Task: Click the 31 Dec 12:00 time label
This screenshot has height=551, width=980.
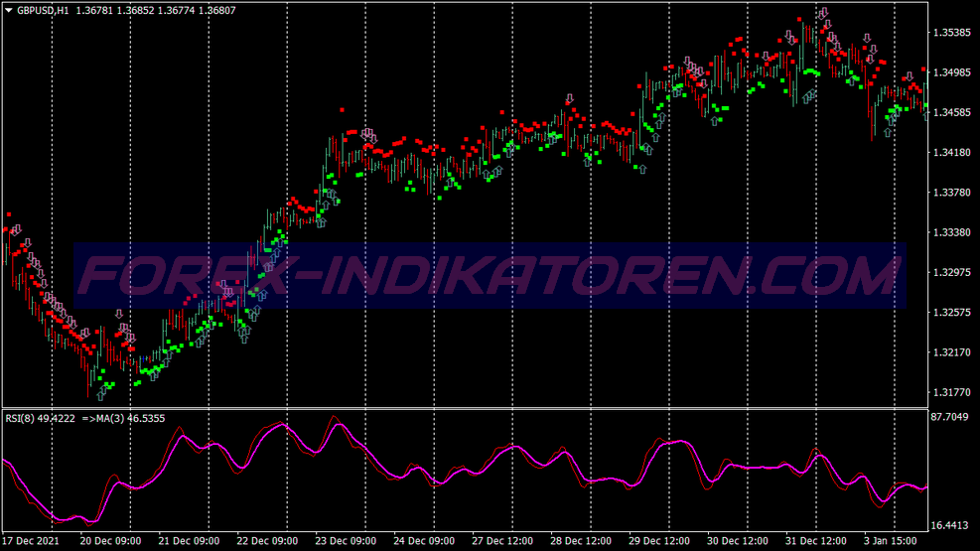Action: (815, 541)
